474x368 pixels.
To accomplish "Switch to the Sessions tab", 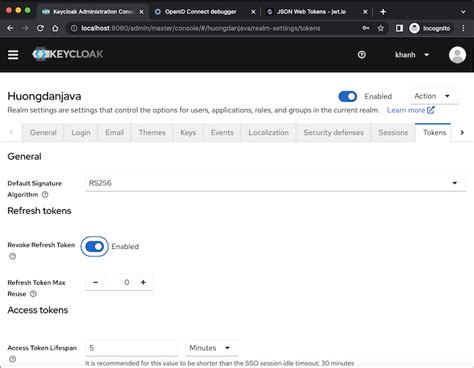I will pos(393,133).
